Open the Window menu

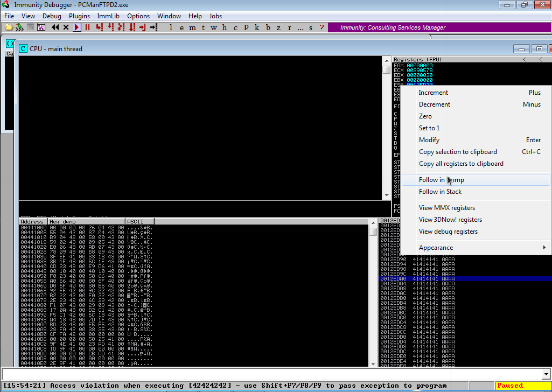[x=169, y=16]
